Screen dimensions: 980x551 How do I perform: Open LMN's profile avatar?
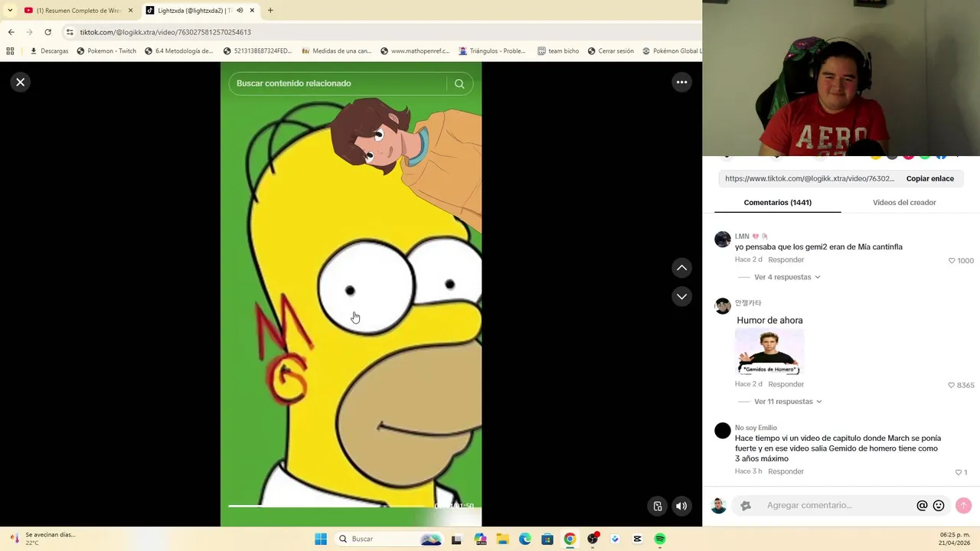(723, 240)
